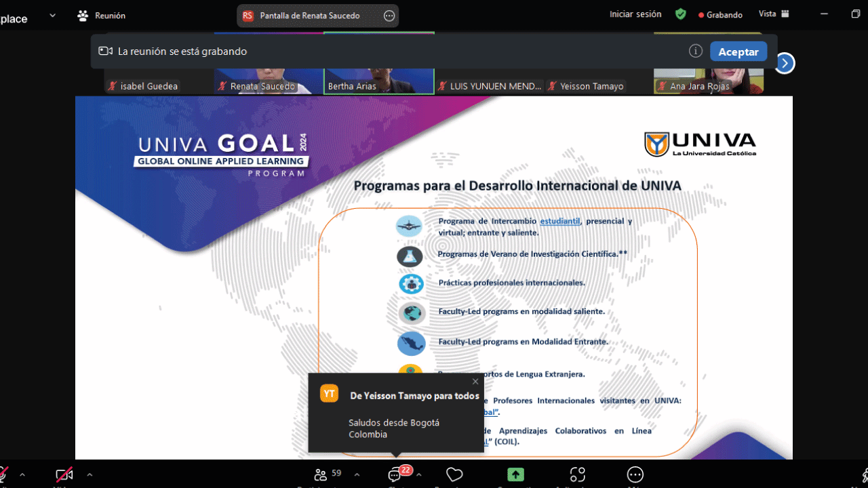
Task: Expand chat options arrow next to Chat
Action: pyautogui.click(x=419, y=474)
